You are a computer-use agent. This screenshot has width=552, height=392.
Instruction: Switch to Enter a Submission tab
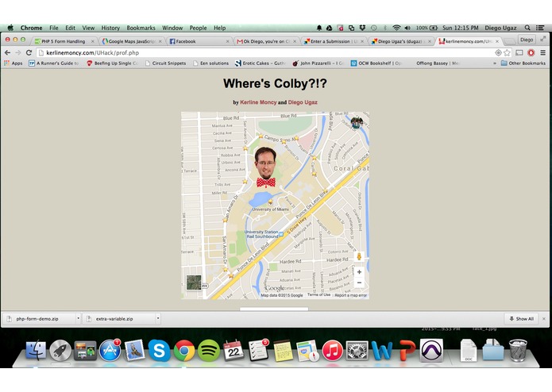coord(334,41)
